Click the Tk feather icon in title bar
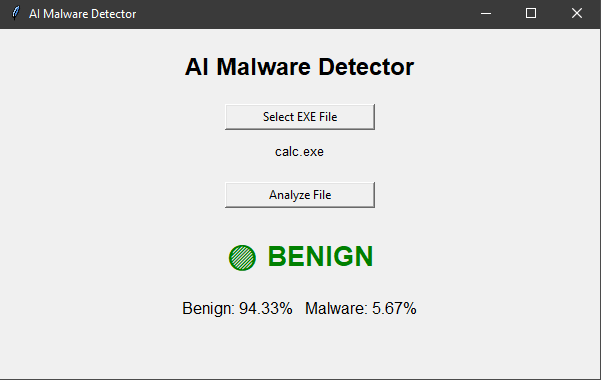Viewport: 601px width, 380px height. coord(15,13)
